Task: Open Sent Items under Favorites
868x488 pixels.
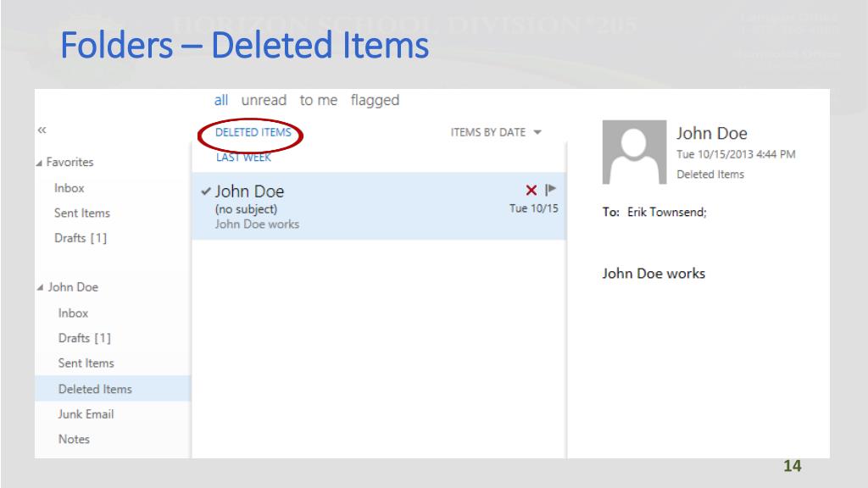Action: click(82, 213)
